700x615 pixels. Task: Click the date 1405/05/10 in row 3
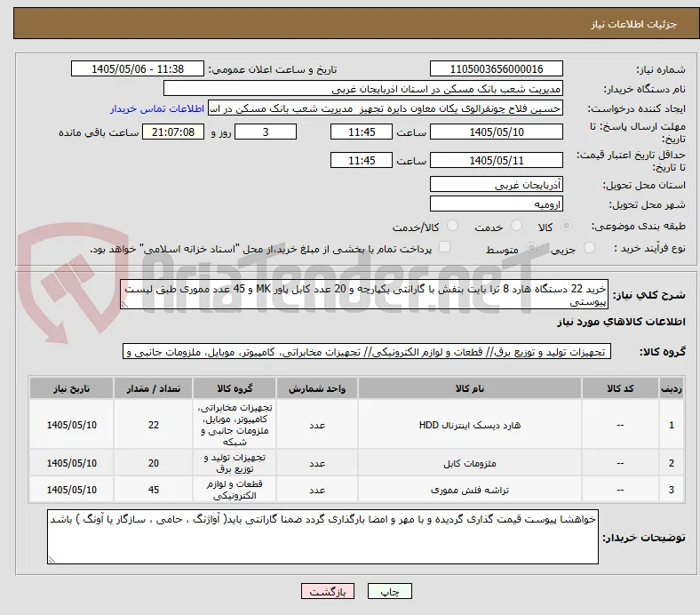click(71, 490)
